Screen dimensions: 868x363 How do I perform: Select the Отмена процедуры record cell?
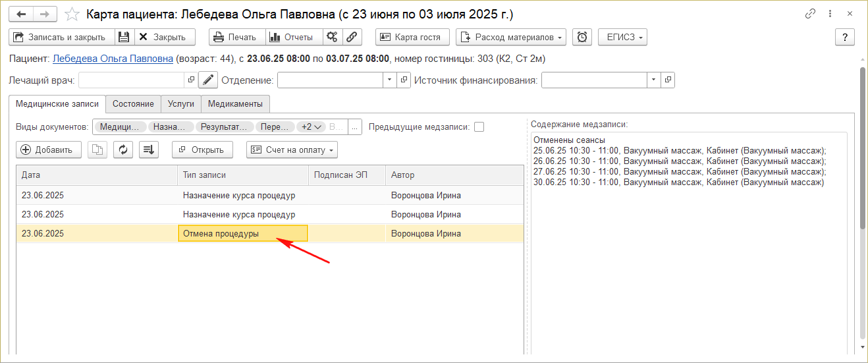[243, 233]
